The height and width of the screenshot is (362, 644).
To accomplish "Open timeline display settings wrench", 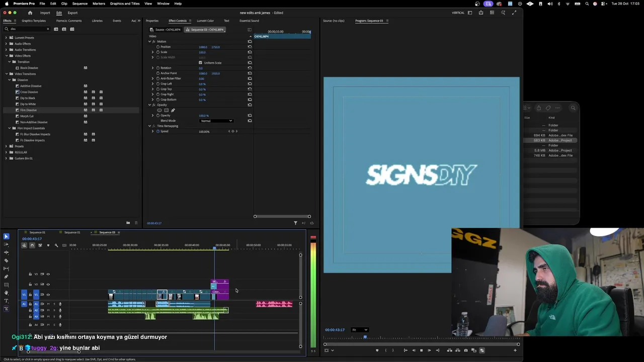I will [x=56, y=245].
